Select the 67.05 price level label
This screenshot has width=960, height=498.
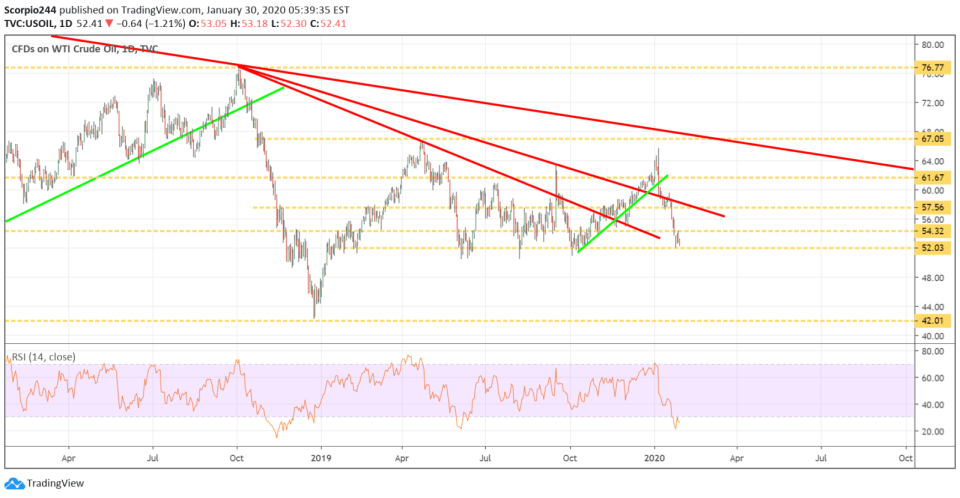pyautogui.click(x=932, y=139)
